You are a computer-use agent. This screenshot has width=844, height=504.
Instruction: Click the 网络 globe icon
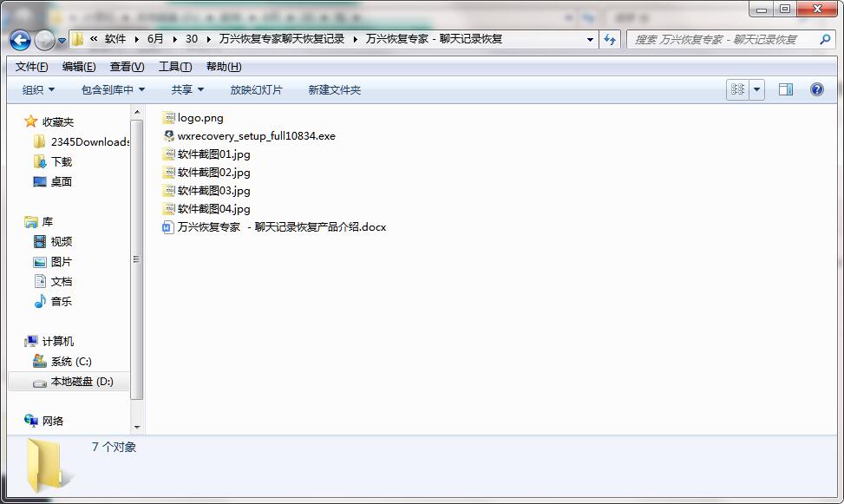click(x=31, y=421)
